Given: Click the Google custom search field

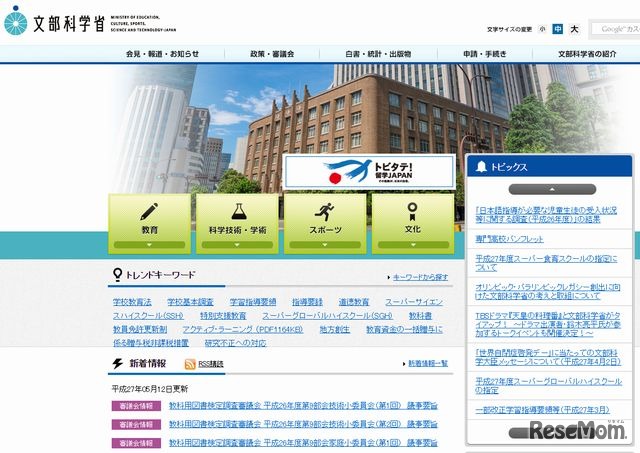Looking at the screenshot, I should 616,29.
